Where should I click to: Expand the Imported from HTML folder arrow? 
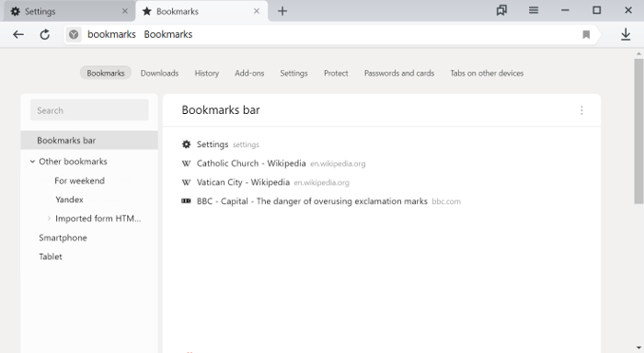coord(49,219)
